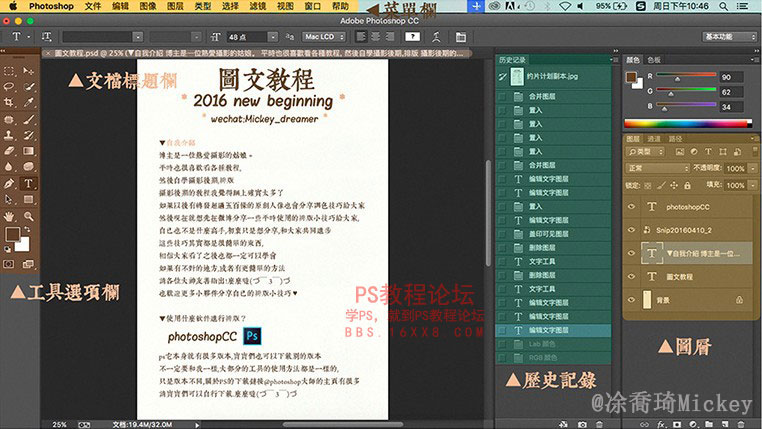762x429 pixels.
Task: Open the font style dropdown
Action: 196,37
